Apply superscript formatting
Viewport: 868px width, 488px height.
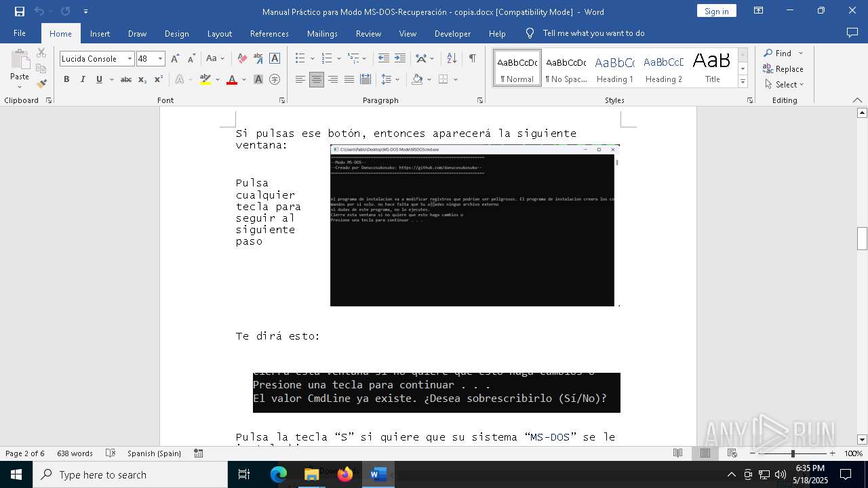pos(159,79)
